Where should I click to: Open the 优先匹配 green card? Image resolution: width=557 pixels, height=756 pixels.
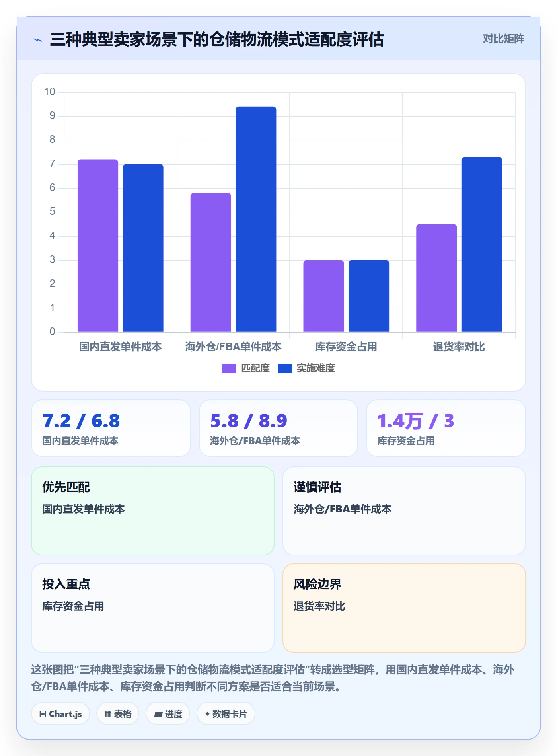[x=153, y=511]
